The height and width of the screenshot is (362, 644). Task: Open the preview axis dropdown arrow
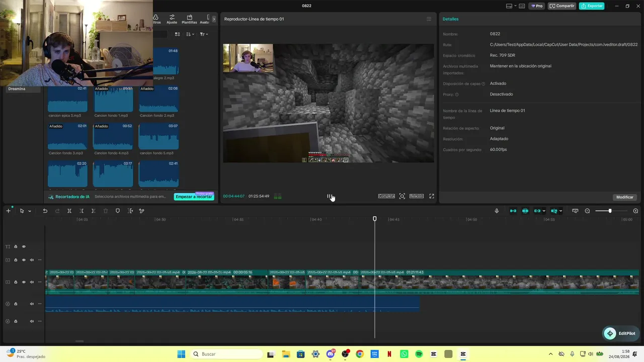[x=560, y=211]
